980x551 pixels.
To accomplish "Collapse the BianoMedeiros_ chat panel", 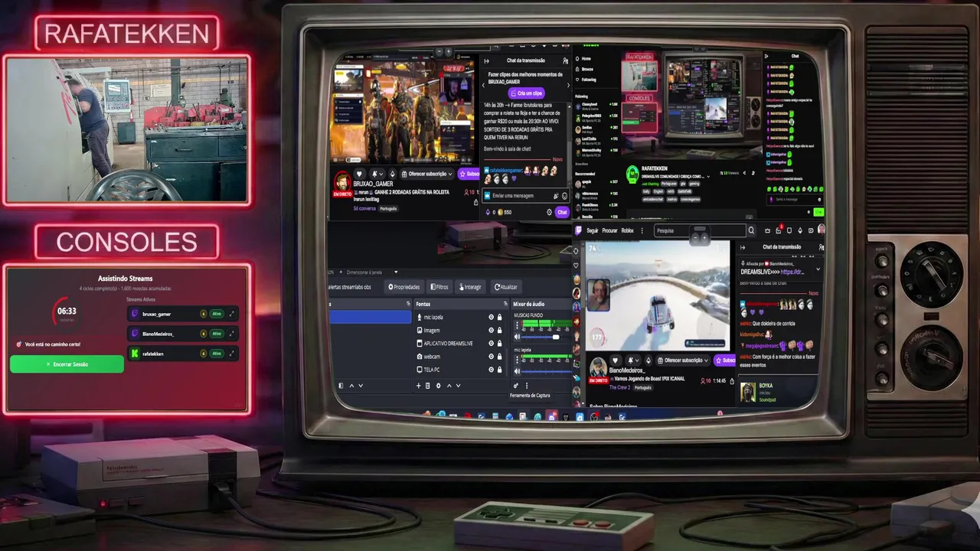I will (743, 247).
